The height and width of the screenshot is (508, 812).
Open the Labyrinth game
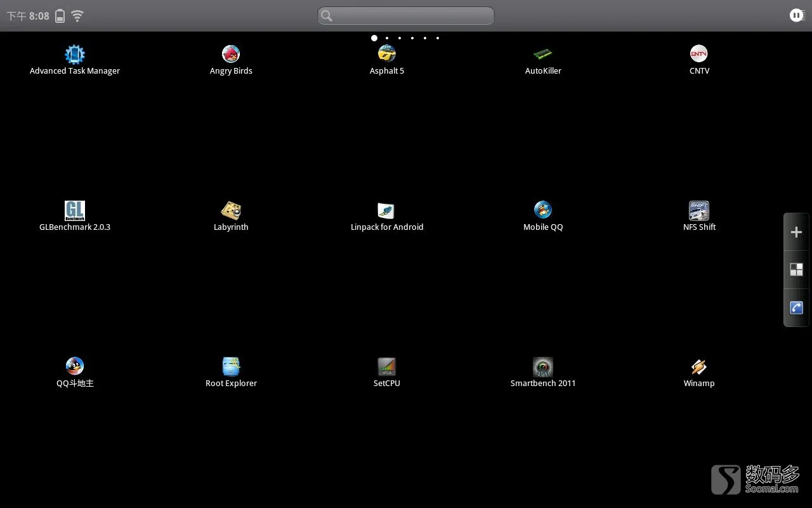tap(231, 217)
